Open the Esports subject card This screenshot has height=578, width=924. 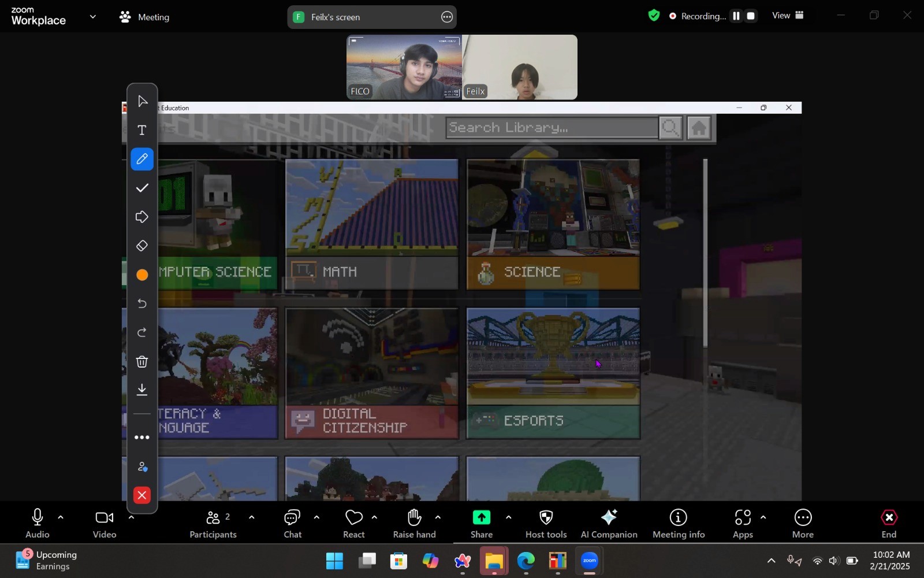(x=553, y=373)
